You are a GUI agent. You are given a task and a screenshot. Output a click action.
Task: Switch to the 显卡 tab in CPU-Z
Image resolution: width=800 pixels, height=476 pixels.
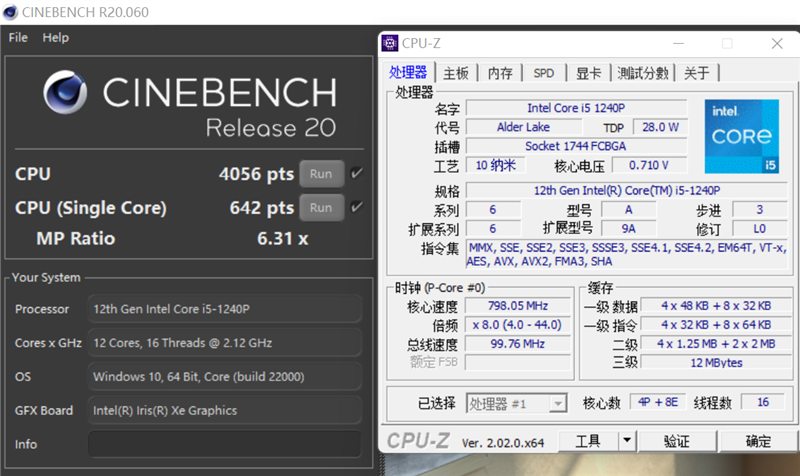point(588,73)
